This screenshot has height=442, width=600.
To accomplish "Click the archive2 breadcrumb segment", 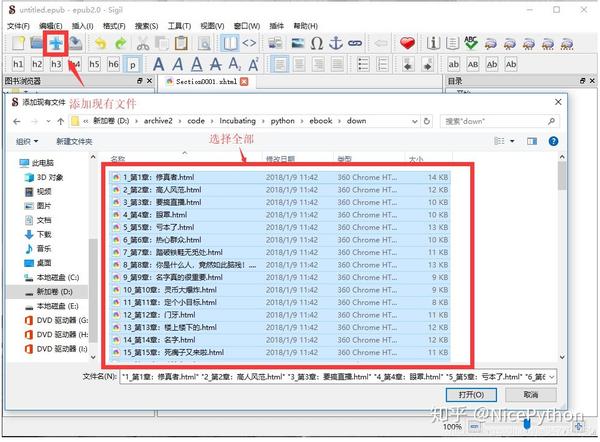I will 158,121.
